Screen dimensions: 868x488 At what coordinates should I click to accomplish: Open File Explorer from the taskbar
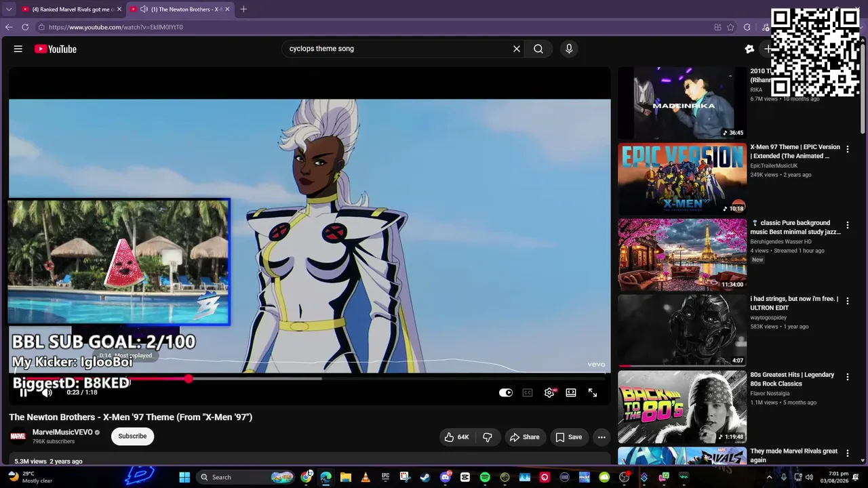point(346,477)
